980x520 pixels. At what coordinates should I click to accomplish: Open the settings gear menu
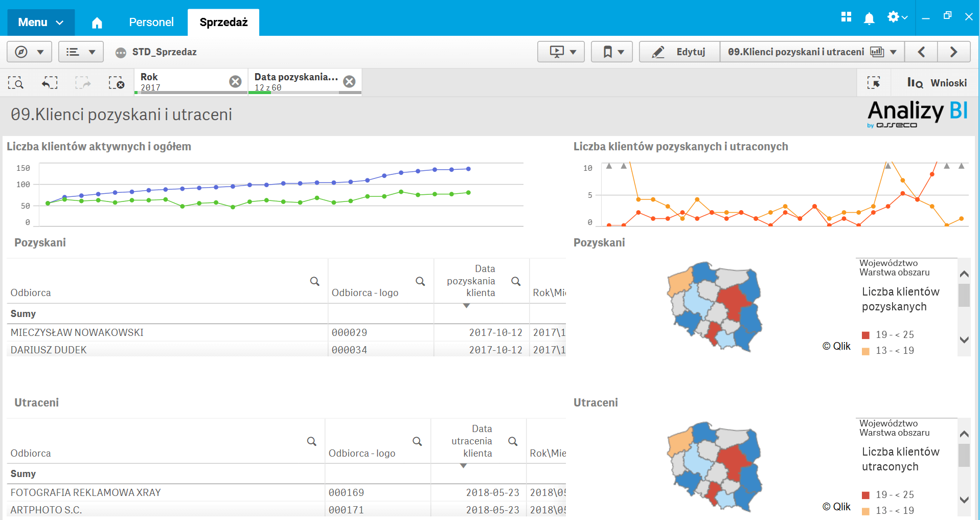click(897, 17)
